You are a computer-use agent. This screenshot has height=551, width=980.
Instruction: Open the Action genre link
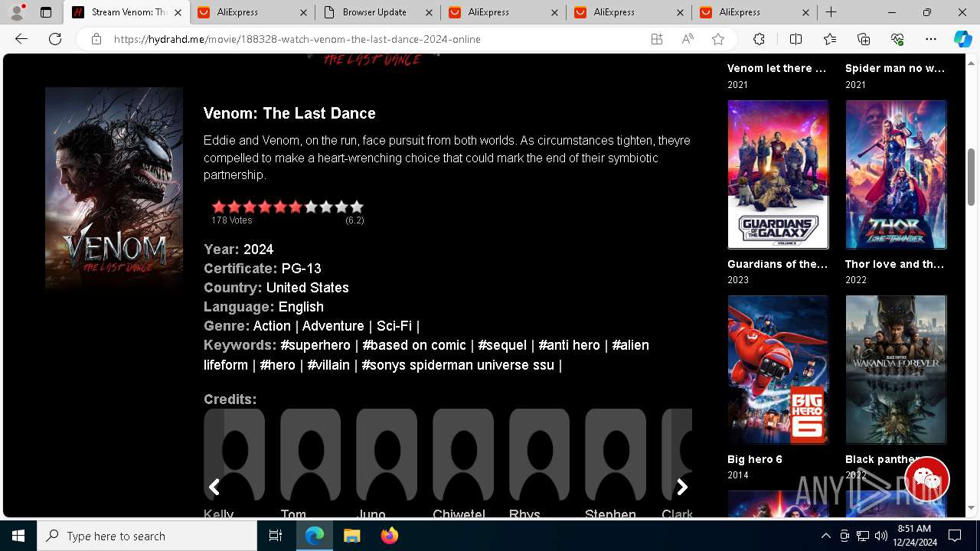(272, 326)
